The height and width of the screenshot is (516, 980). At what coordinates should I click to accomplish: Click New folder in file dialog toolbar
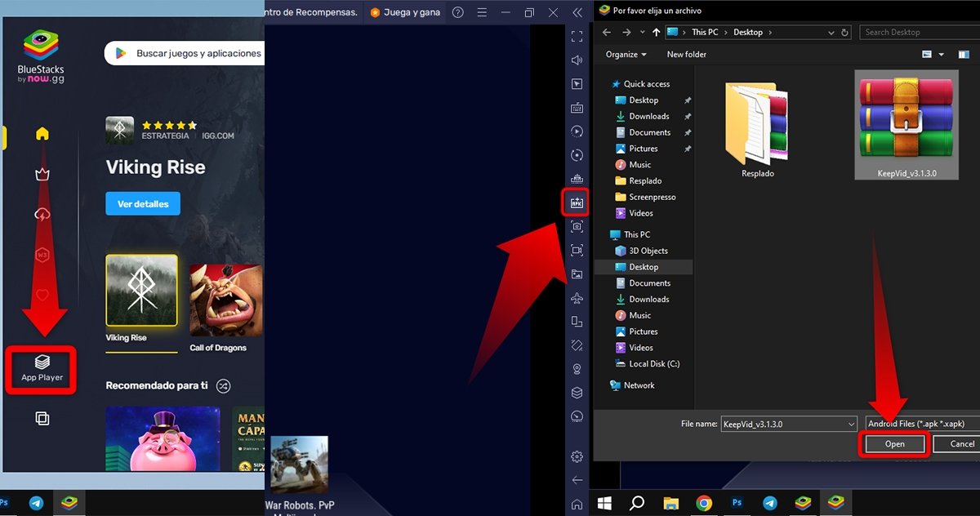click(x=686, y=55)
